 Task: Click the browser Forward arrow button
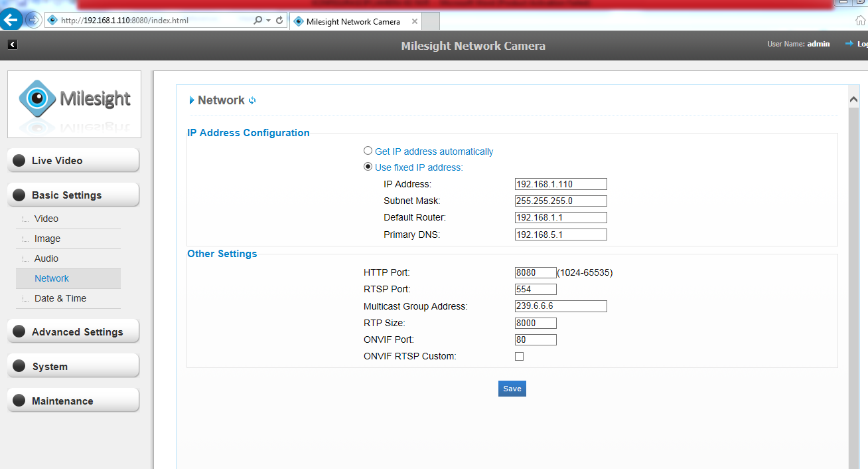click(x=33, y=20)
